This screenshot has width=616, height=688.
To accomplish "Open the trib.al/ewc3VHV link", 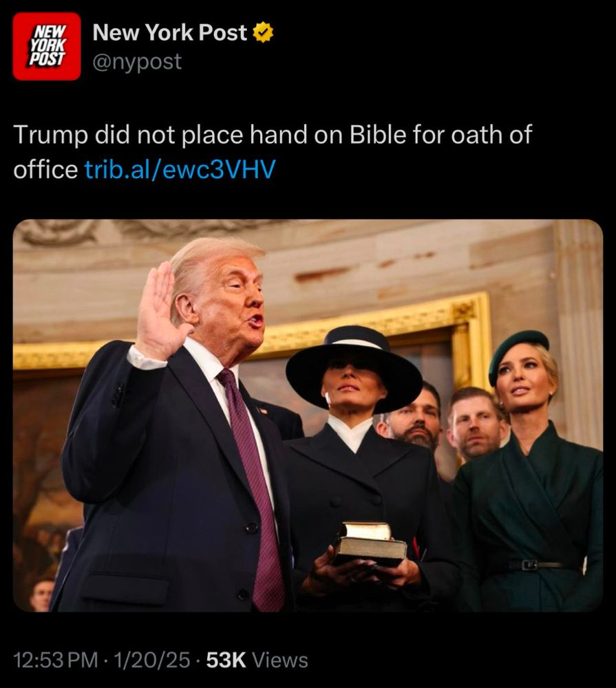I will pos(180,169).
